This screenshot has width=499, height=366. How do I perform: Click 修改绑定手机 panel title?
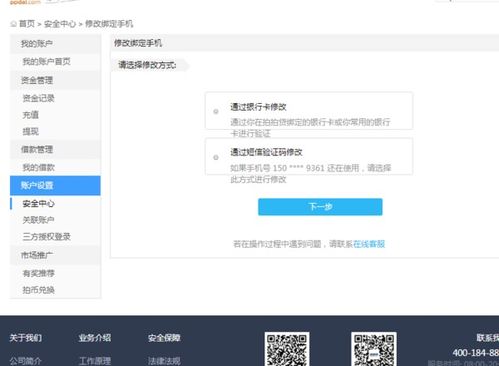[x=138, y=43]
